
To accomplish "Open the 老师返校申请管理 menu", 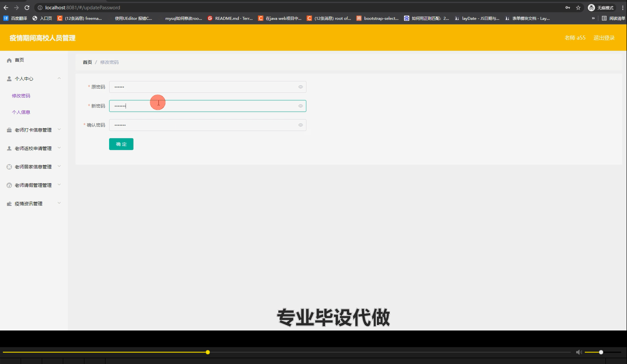I will [x=34, y=148].
